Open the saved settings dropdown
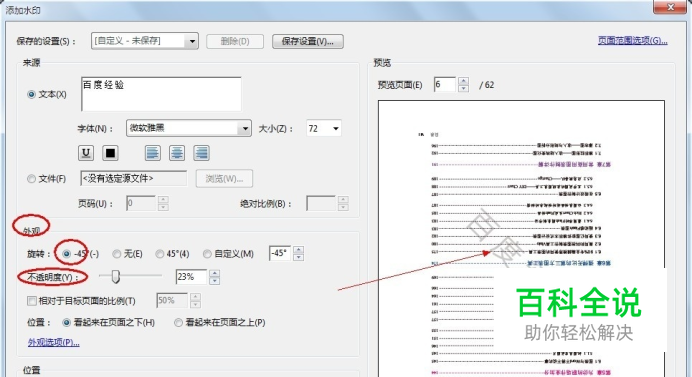The image size is (692, 377). (x=192, y=41)
